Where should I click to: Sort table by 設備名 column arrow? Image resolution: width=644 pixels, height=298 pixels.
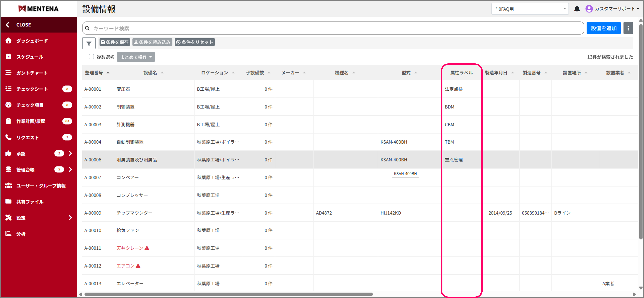click(x=162, y=73)
